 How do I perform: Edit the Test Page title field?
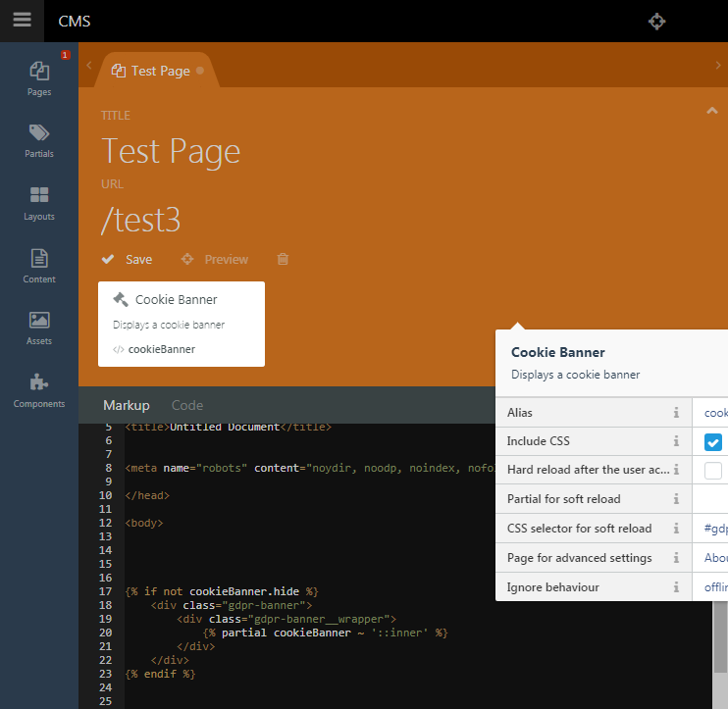pyautogui.click(x=171, y=151)
